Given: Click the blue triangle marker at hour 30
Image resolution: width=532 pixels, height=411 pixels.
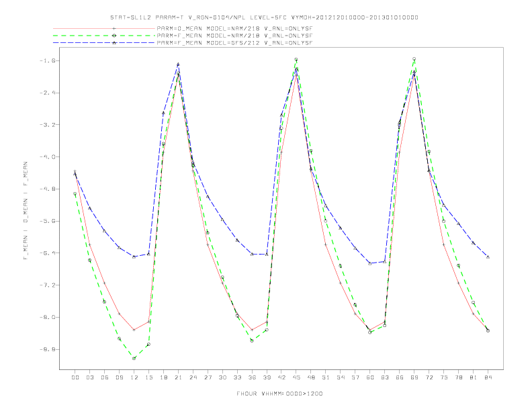Looking at the screenshot, I should tap(222, 220).
